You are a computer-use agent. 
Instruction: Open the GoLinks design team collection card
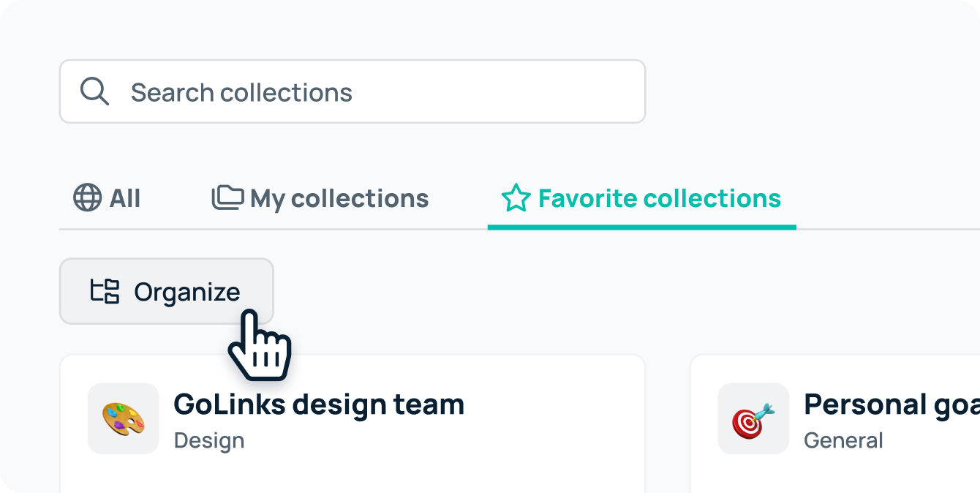tap(351, 432)
